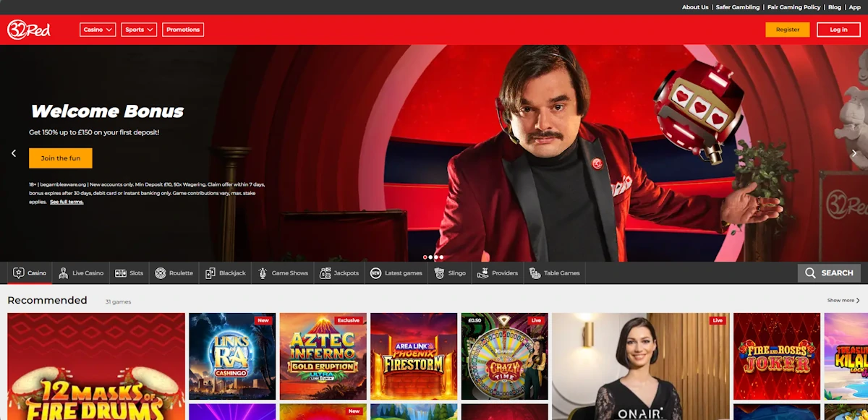Click the 32Red logo
Viewport: 868px width, 420px height.
[x=28, y=30]
